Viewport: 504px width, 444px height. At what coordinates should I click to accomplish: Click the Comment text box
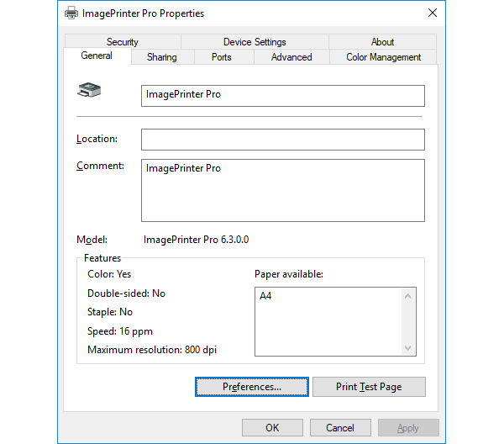tap(283, 190)
